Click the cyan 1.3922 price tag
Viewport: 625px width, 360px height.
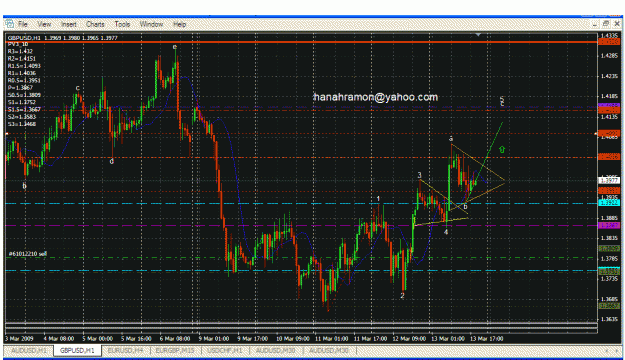(609, 203)
